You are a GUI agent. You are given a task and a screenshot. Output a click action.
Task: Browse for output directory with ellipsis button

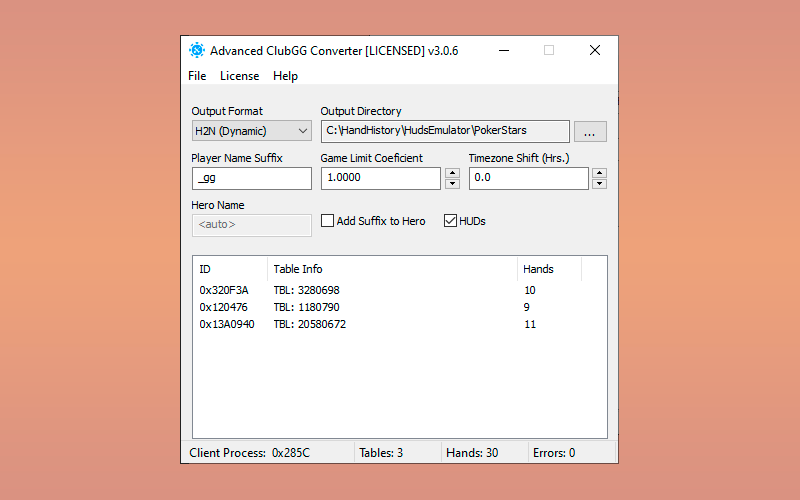pyautogui.click(x=590, y=131)
